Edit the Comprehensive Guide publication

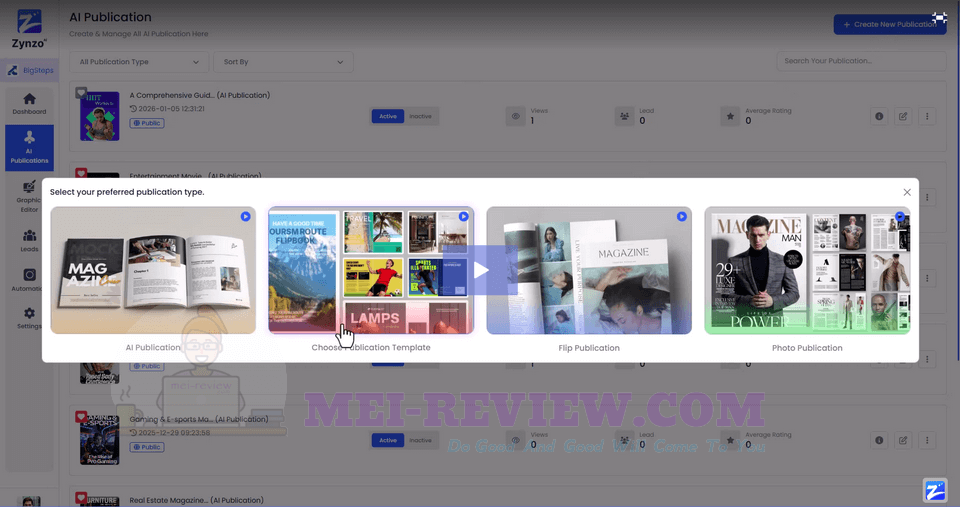point(903,116)
